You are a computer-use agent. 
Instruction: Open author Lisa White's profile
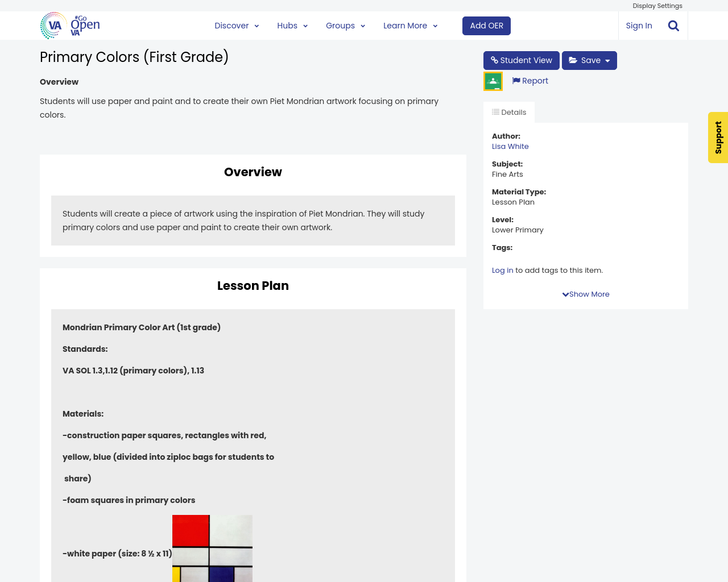tap(510, 147)
